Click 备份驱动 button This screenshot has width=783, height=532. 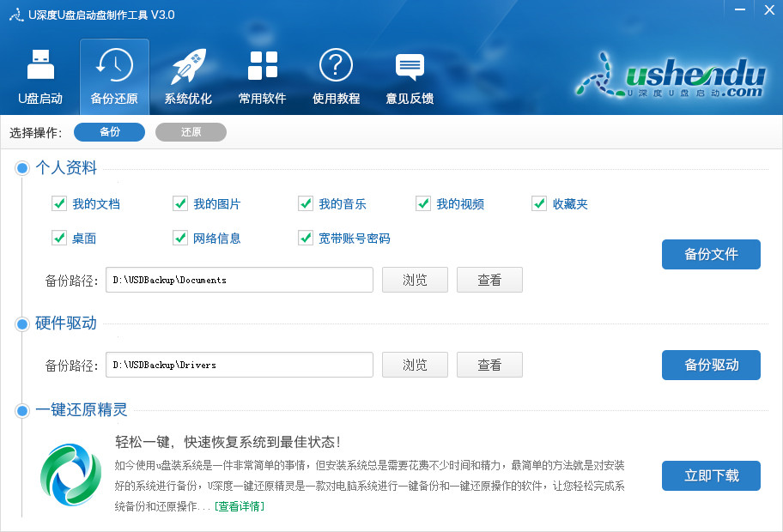pos(711,366)
